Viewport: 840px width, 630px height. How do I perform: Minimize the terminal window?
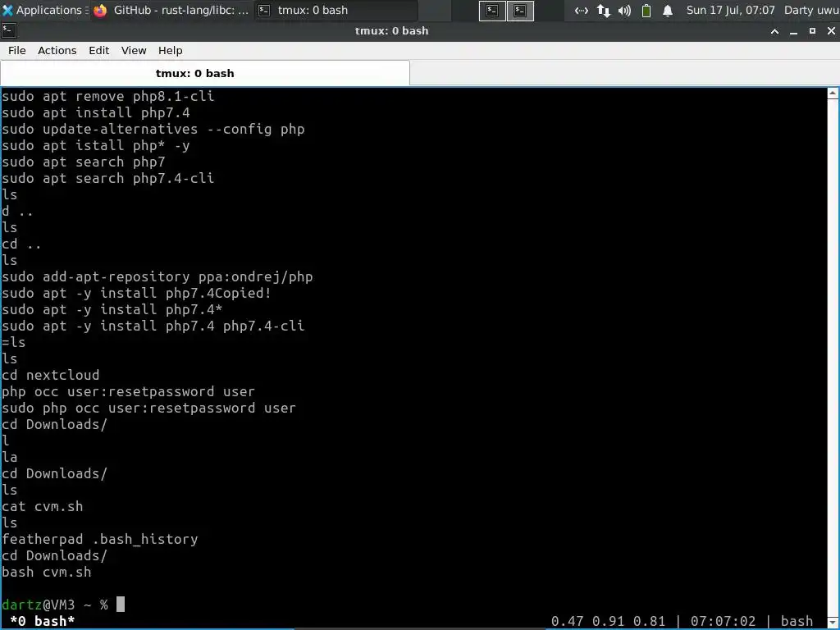[x=793, y=31]
